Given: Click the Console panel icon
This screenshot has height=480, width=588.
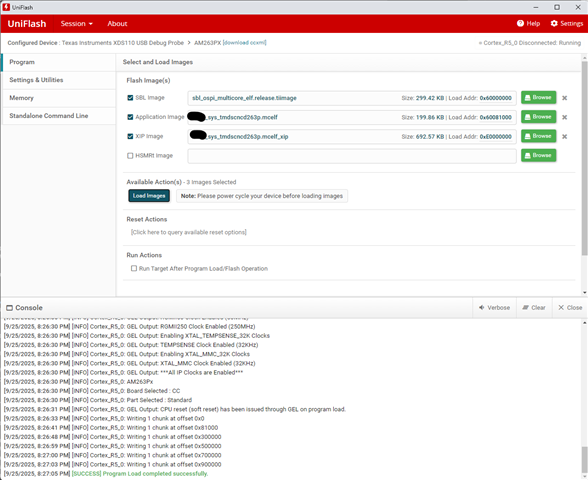Looking at the screenshot, I should pos(9,308).
